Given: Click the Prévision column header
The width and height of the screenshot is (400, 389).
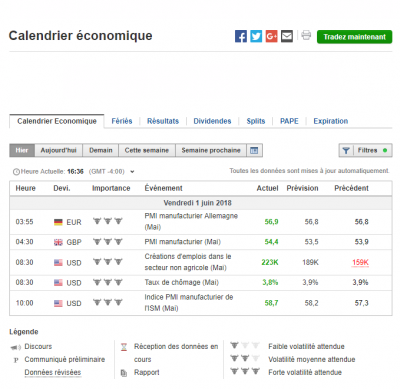Looking at the screenshot, I should [x=302, y=188].
